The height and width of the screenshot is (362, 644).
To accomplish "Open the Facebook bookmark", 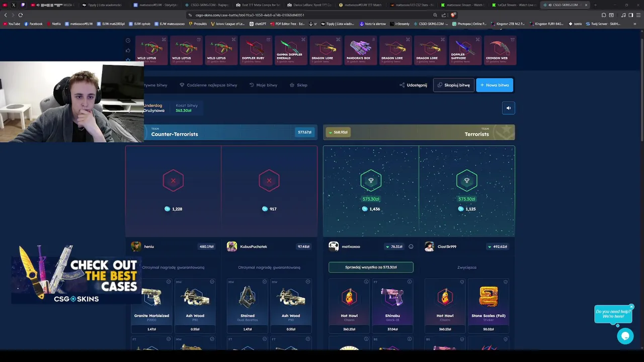I will [x=33, y=24].
